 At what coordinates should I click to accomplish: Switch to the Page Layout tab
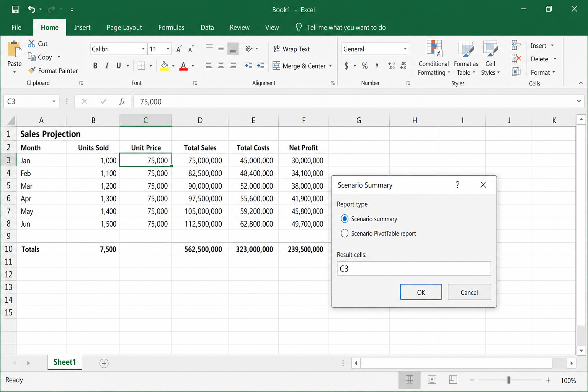pyautogui.click(x=124, y=28)
